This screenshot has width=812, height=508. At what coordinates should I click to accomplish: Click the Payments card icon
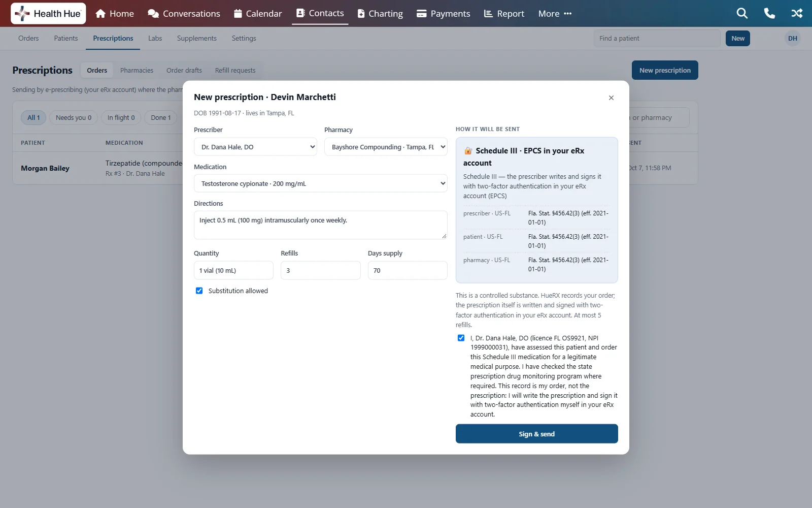pyautogui.click(x=421, y=14)
